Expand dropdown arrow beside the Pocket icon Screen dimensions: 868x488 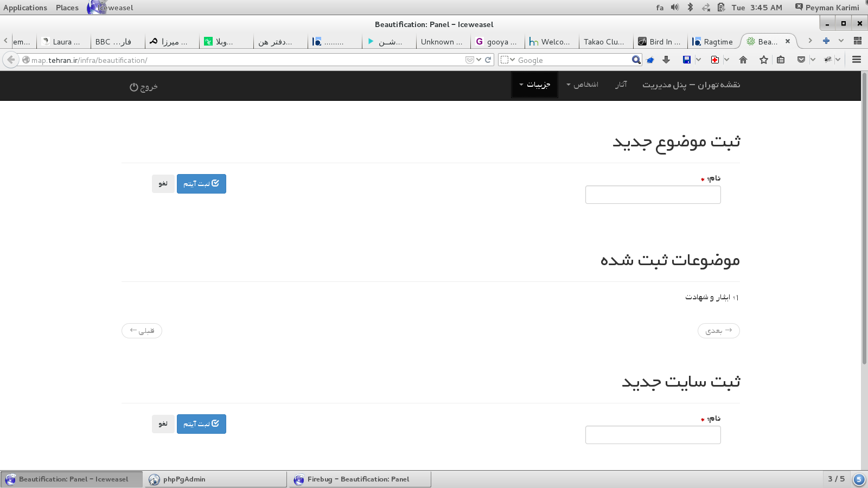tap(813, 60)
